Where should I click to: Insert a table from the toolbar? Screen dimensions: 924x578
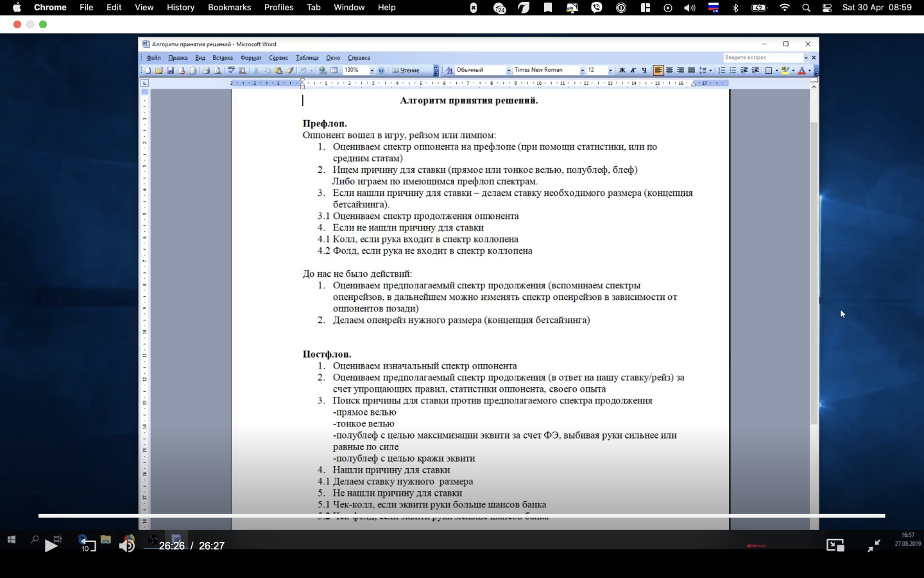[x=334, y=71]
